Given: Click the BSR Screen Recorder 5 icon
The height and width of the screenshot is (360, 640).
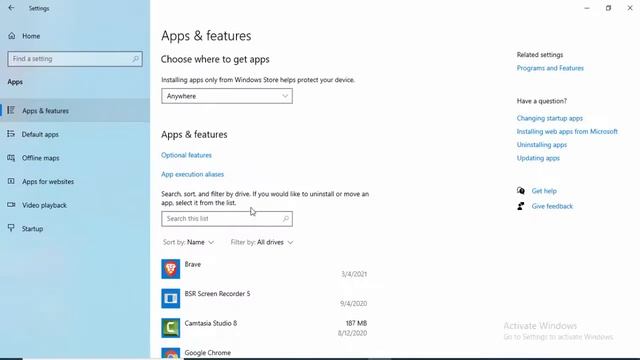Looking at the screenshot, I should pos(171,298).
